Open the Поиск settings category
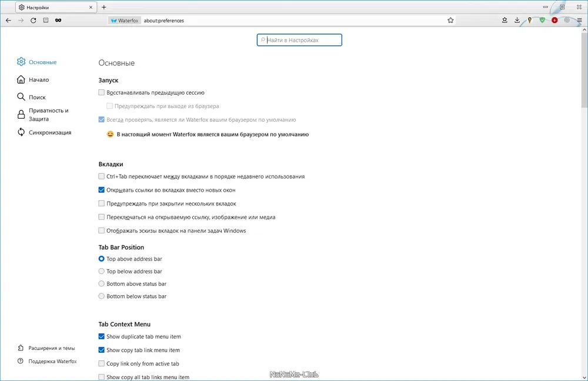 31,97
